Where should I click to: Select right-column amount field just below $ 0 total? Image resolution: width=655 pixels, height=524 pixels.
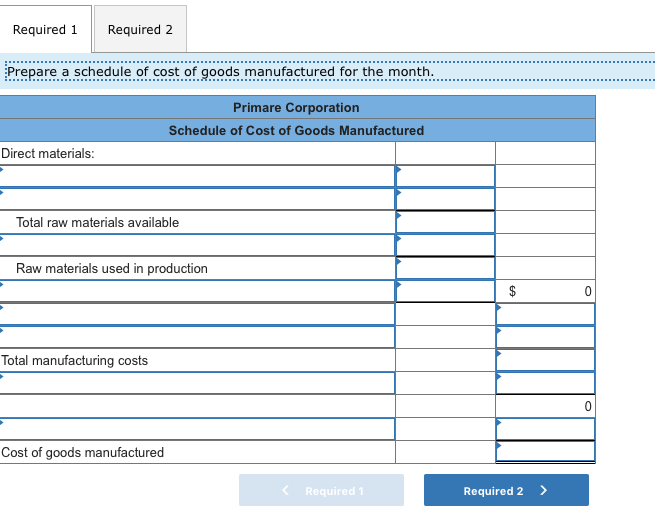click(x=546, y=314)
